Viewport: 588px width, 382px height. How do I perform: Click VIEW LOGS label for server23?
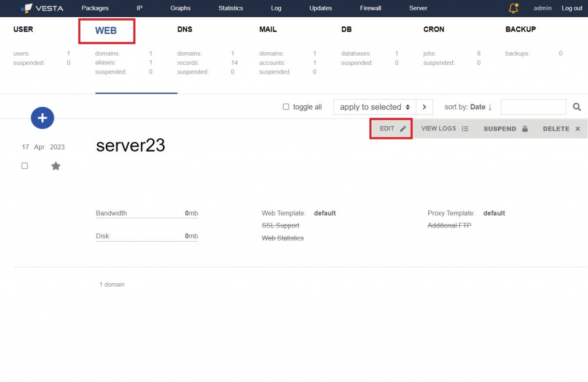(439, 128)
